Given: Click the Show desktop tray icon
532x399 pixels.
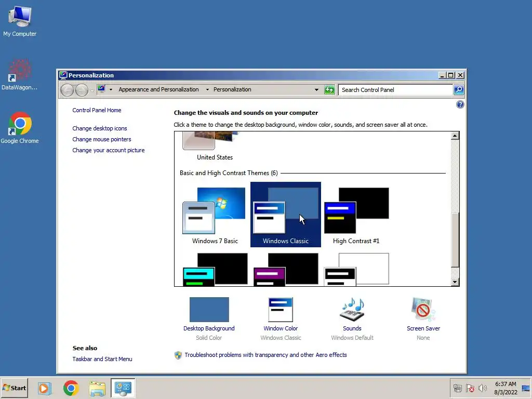Looking at the screenshot, I should tap(526, 388).
